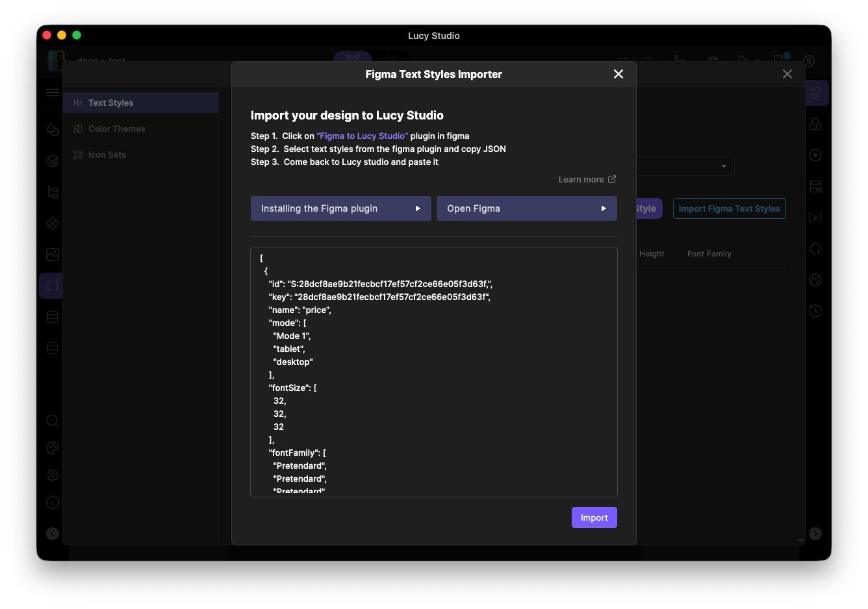Select the Icon Sets sidebar item

141,155
